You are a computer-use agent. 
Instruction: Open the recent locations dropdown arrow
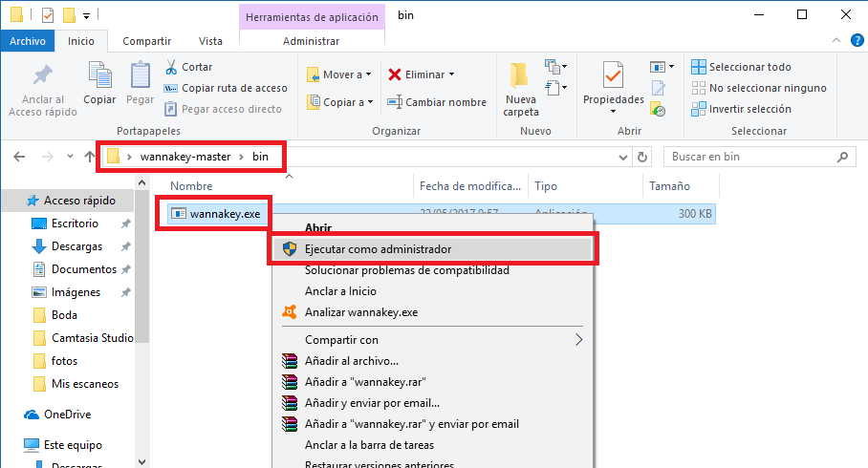(x=71, y=157)
